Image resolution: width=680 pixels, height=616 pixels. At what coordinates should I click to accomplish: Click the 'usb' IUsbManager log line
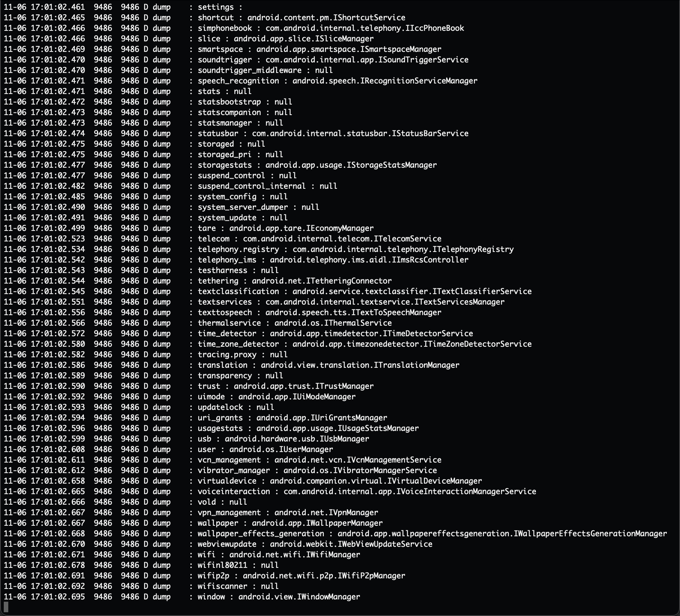coord(187,439)
